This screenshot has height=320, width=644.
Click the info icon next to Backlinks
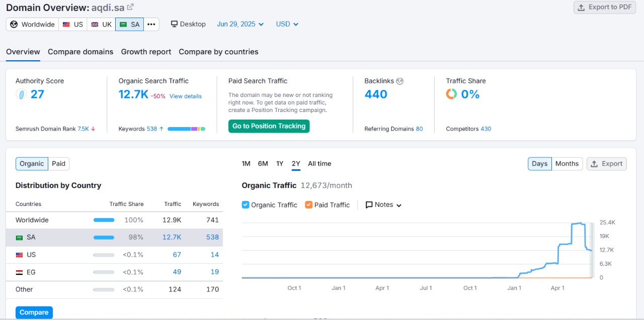(399, 80)
